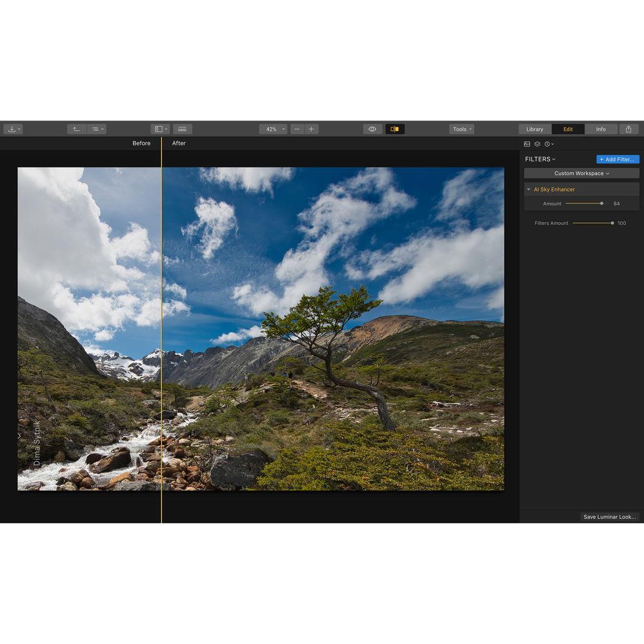Viewport: 644px width, 644px height.
Task: Toggle the quick preview eye icon
Action: pos(372,129)
